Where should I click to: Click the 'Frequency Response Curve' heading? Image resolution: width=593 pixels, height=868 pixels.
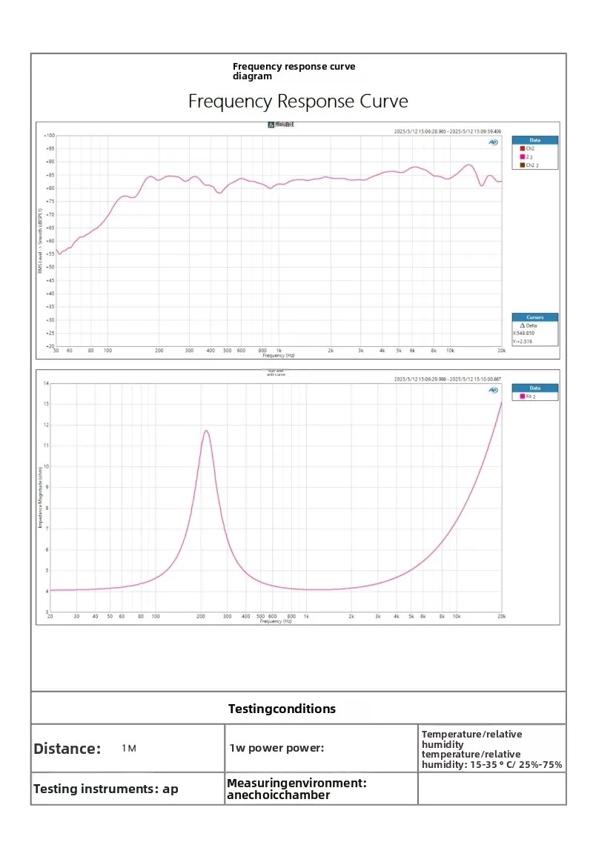298,102
